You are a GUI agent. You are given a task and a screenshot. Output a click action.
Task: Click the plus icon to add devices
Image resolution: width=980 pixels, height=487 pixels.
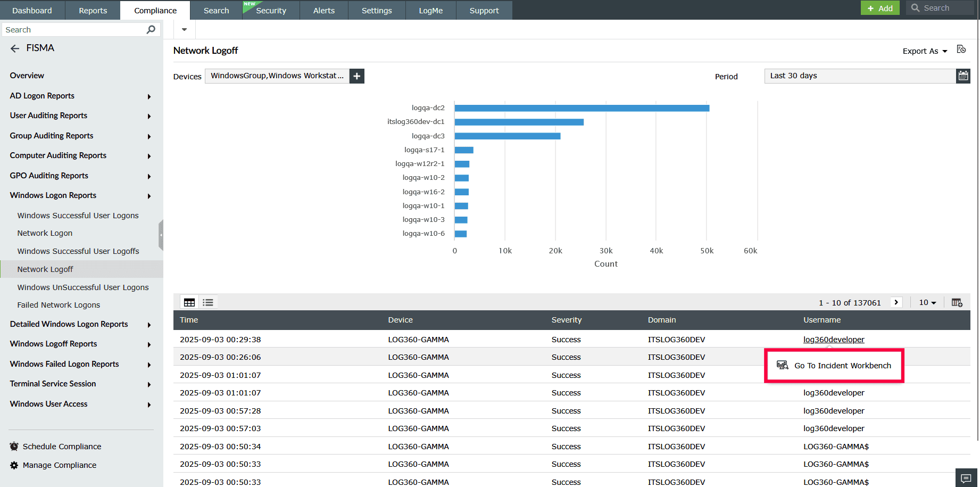click(x=356, y=76)
